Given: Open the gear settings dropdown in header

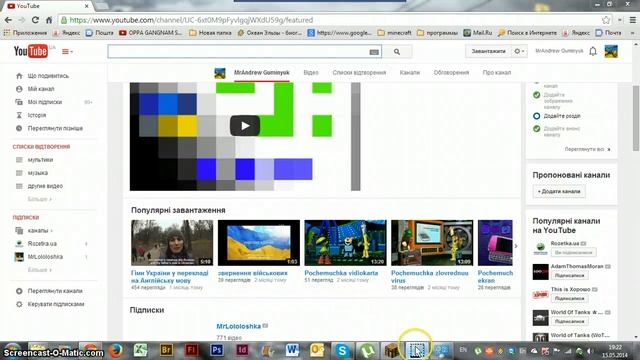Looking at the screenshot, I should (519, 51).
